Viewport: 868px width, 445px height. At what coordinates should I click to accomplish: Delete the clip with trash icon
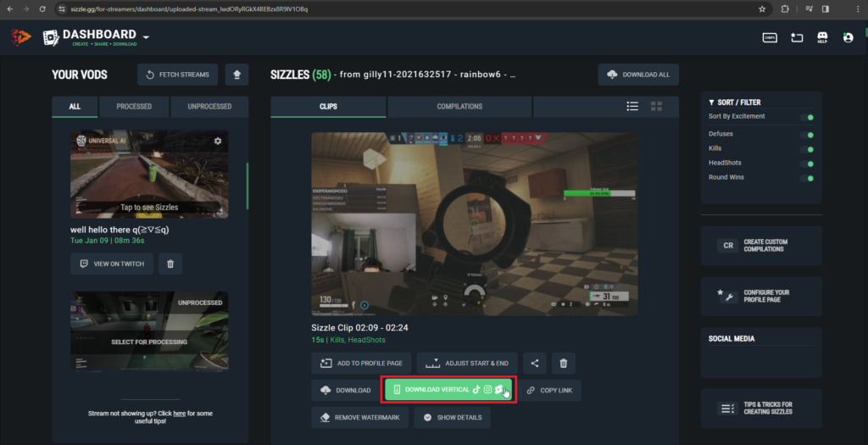564,364
